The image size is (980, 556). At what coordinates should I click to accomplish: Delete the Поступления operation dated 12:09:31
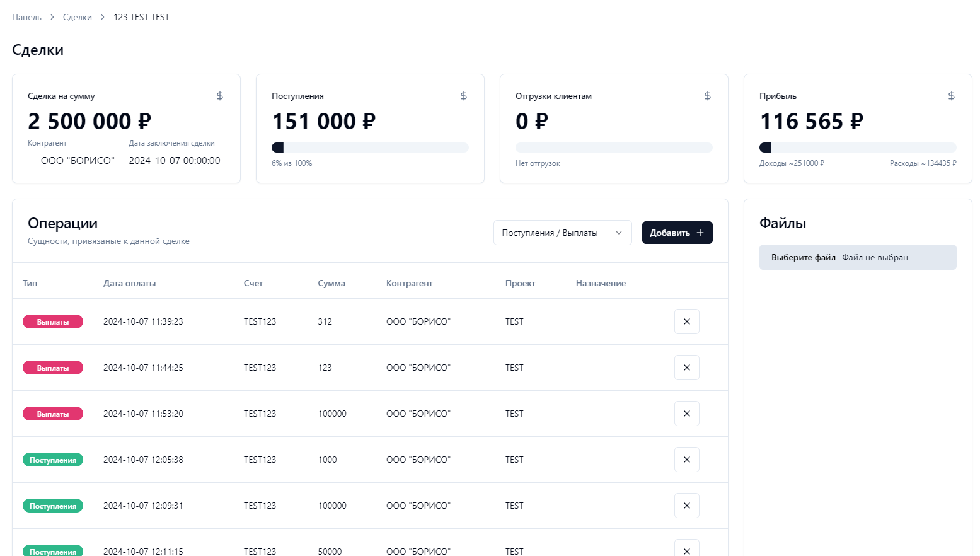click(687, 506)
